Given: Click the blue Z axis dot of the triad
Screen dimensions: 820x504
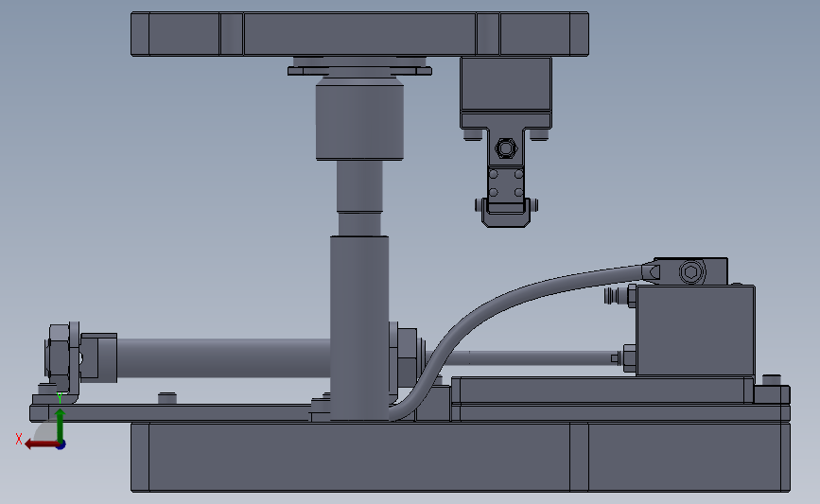Looking at the screenshot, I should pos(61,445).
